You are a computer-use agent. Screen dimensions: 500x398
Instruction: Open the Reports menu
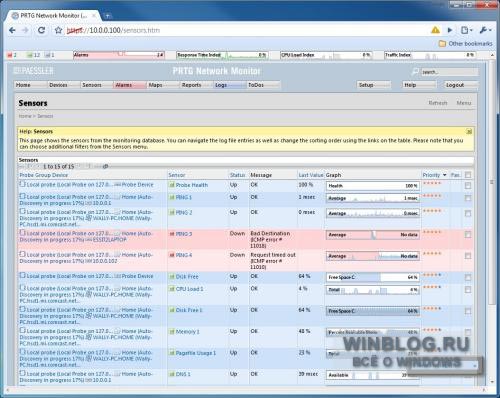(196, 85)
